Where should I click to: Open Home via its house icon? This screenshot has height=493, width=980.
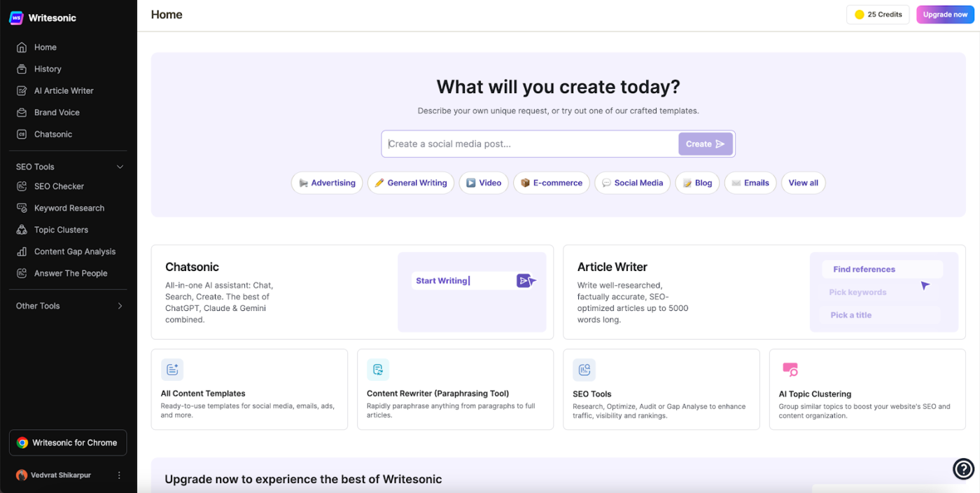(22, 48)
